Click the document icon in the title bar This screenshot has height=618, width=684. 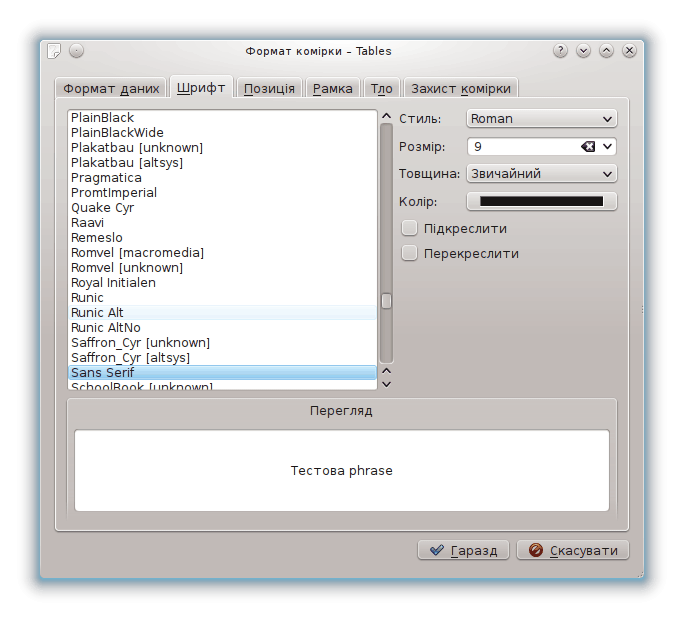point(55,51)
